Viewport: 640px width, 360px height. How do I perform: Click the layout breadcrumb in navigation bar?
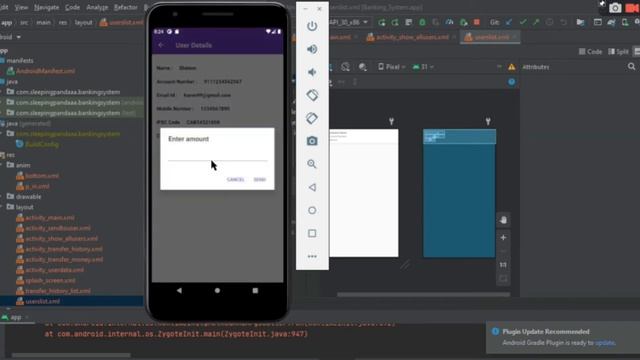pyautogui.click(x=83, y=23)
